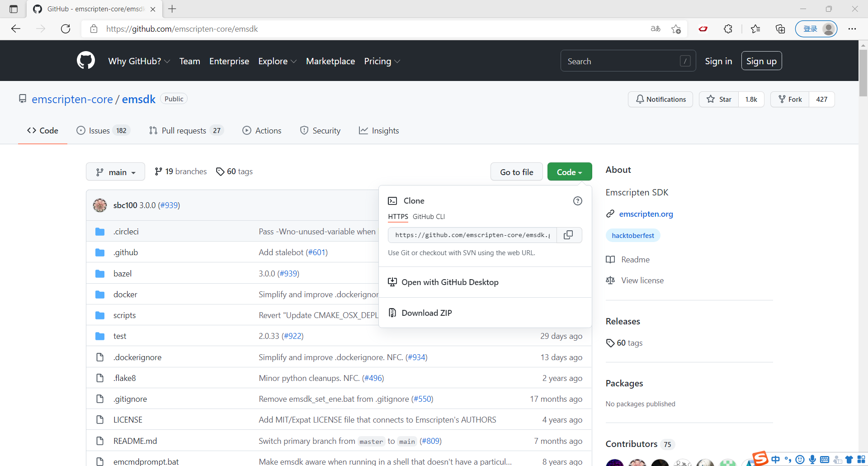Open the docker folder
The image size is (868, 466).
coord(125,295)
